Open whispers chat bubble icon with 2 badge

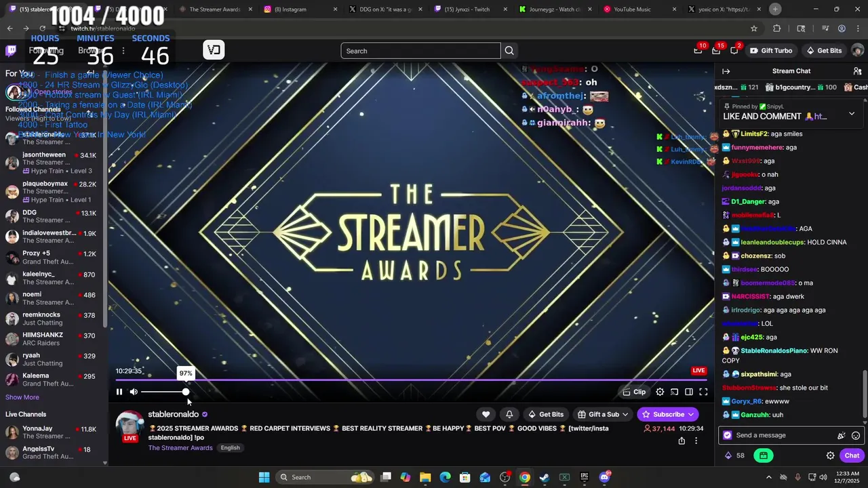pos(734,51)
